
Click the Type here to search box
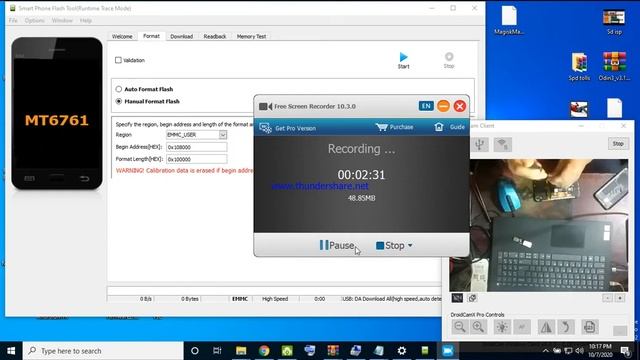pyautogui.click(x=103, y=351)
